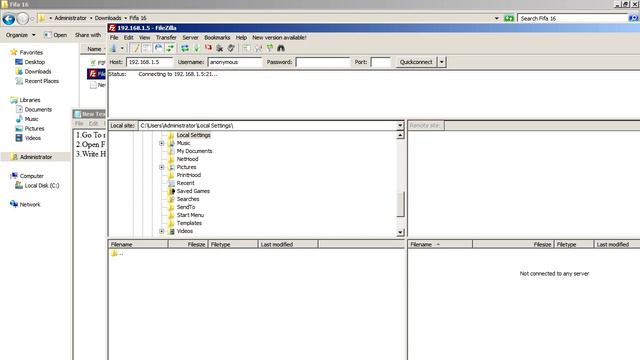This screenshot has width=640, height=360.
Task: Cancel the current operation icon
Action: pyautogui.click(x=208, y=48)
